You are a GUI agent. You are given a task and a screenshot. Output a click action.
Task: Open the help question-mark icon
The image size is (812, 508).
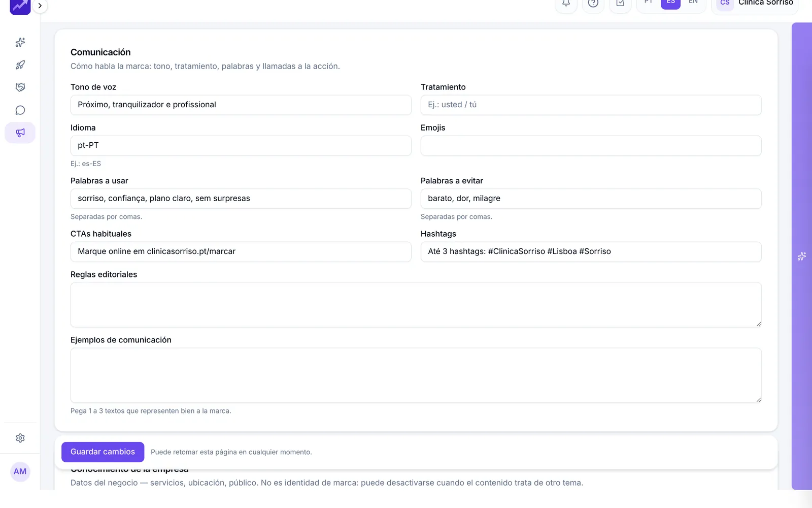coord(593,4)
